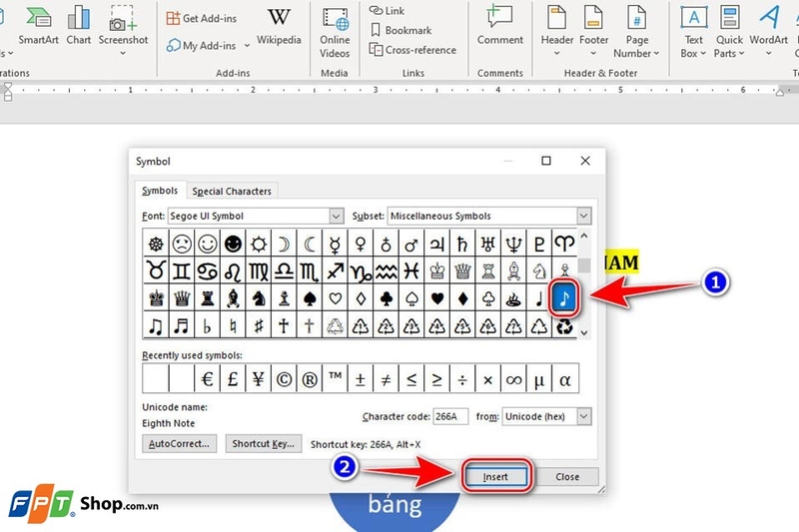The image size is (799, 532).
Task: Close the Symbol dialog with X
Action: [585, 161]
